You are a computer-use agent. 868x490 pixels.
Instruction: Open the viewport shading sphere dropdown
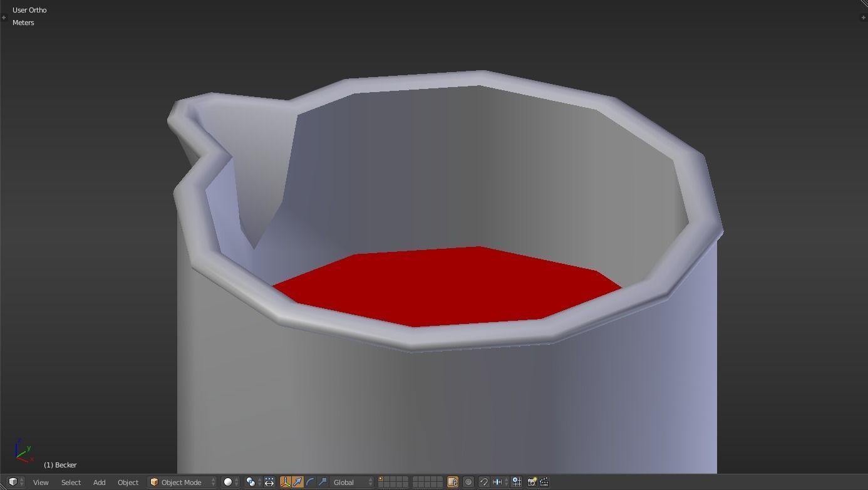coord(231,482)
